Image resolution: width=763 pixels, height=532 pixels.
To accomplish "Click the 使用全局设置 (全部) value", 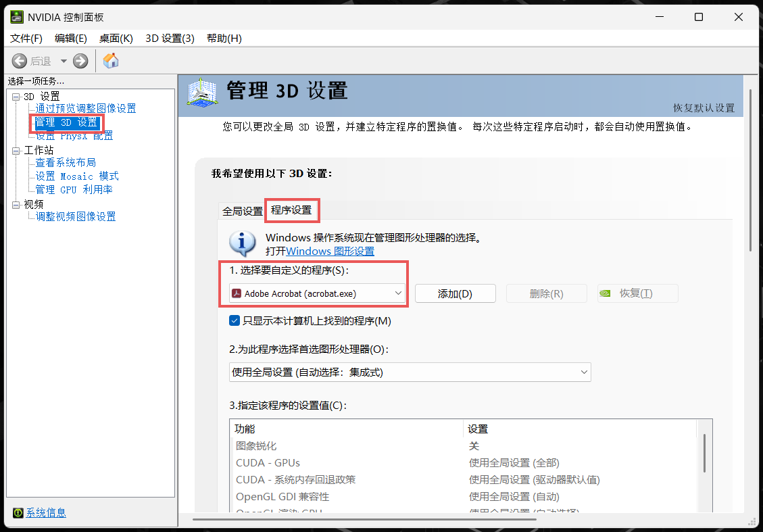I will tap(514, 463).
